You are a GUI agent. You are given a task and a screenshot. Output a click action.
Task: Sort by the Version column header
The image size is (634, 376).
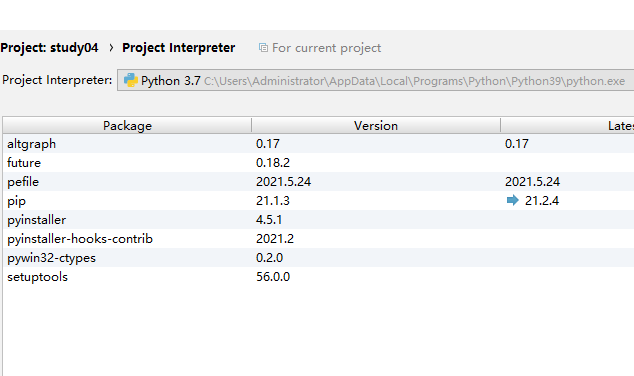pos(376,125)
